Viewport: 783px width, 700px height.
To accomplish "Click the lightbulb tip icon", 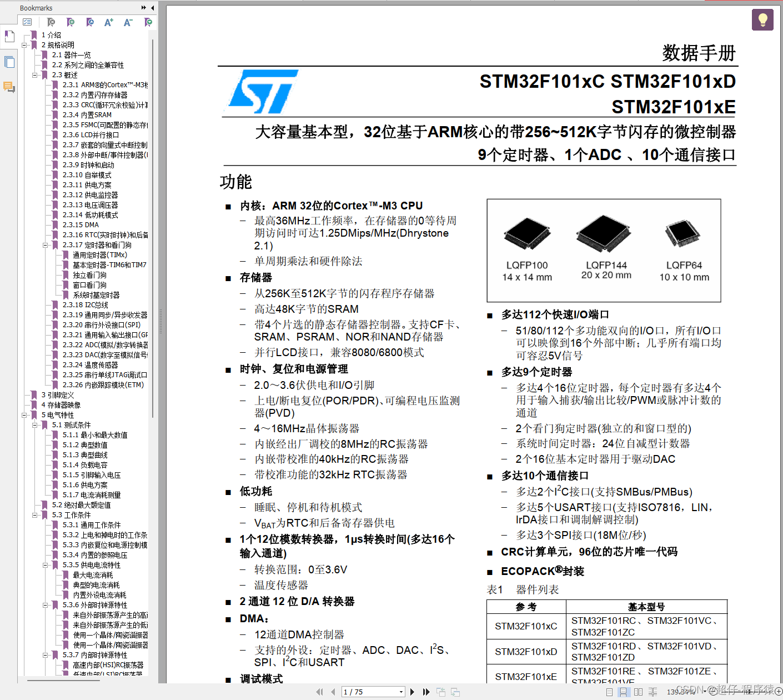I will click(762, 19).
